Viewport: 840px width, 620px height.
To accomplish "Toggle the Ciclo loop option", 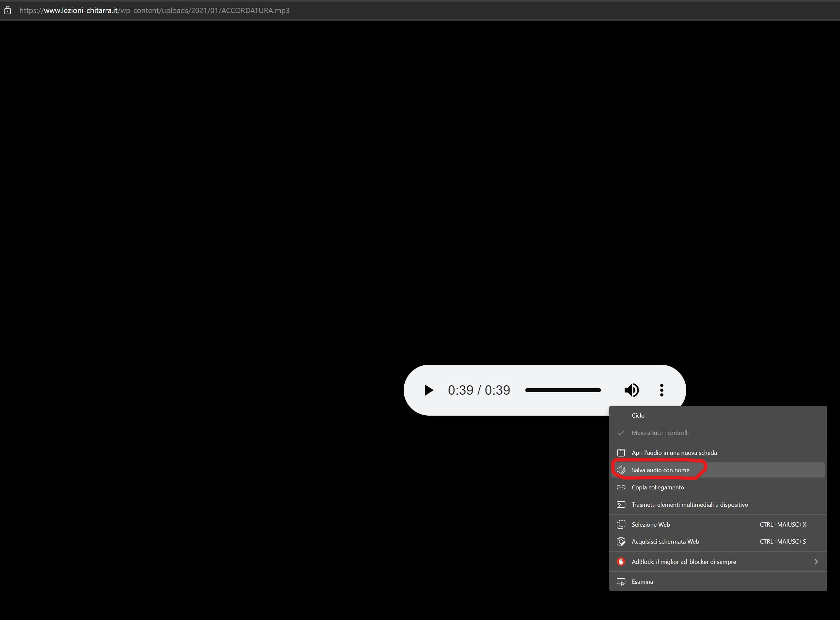I will coord(638,416).
